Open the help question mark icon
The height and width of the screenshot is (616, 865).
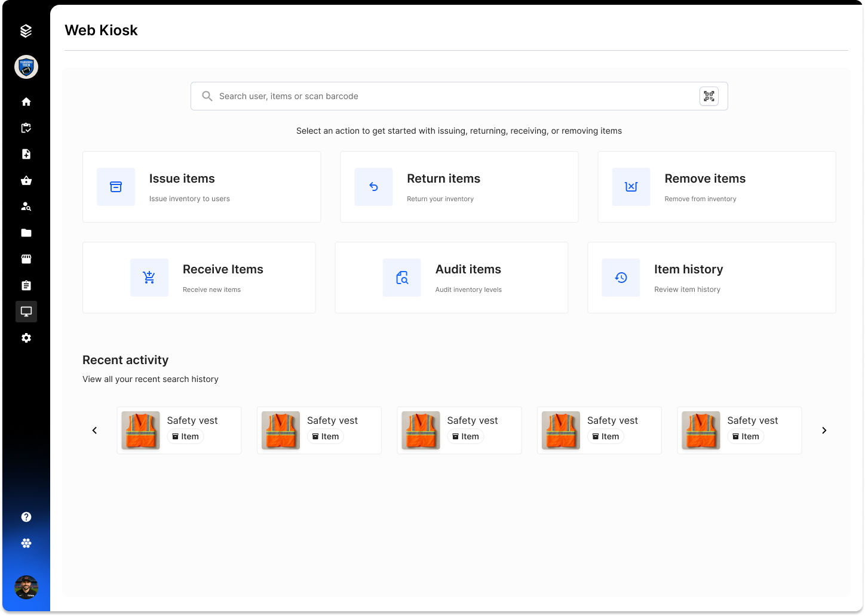26,517
